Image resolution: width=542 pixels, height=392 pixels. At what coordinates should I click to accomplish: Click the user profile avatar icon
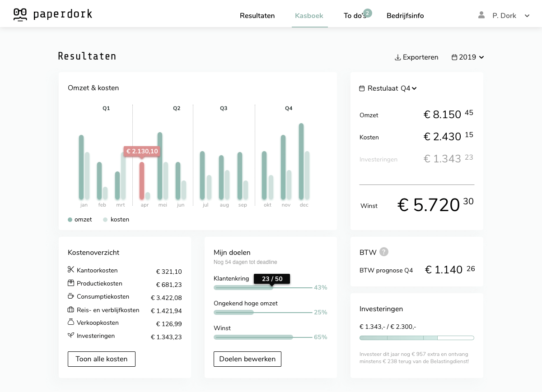[481, 15]
